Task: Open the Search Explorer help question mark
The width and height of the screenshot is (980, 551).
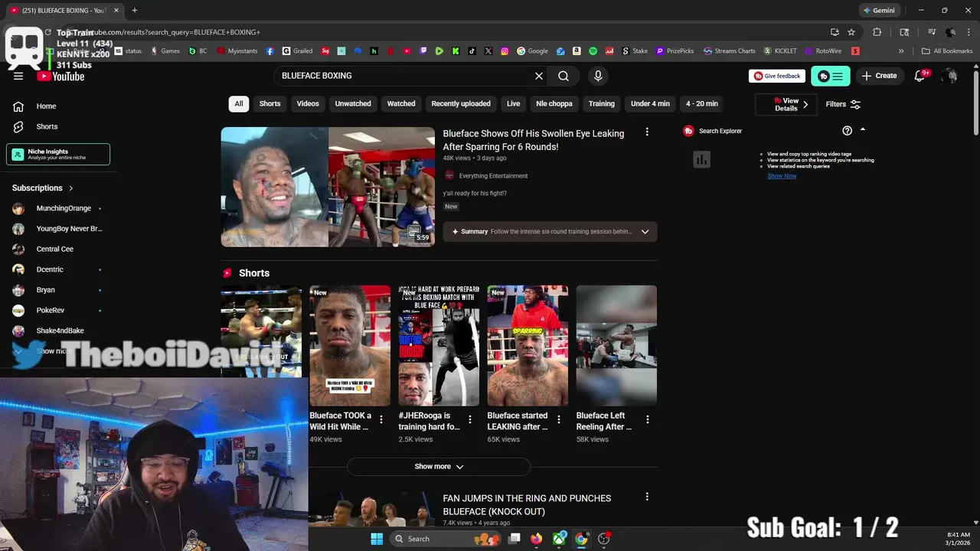Action: coord(847,131)
